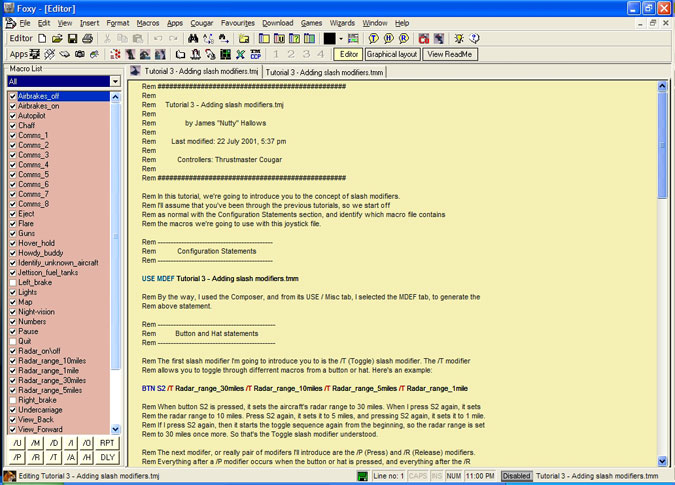Click the red Co icon in toolbar

[424, 39]
